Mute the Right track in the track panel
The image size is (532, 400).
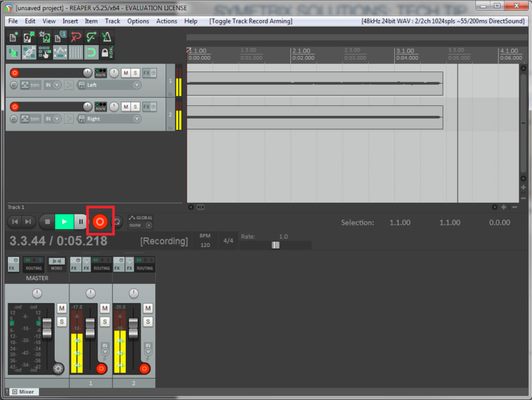(x=126, y=107)
